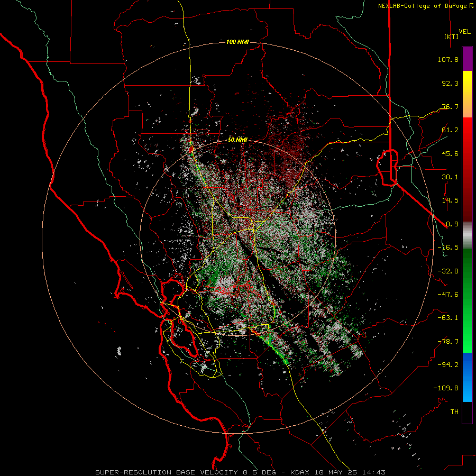This screenshot has width=476, height=476.
Task: Select the -47.6 legend value
Action: 448,295
